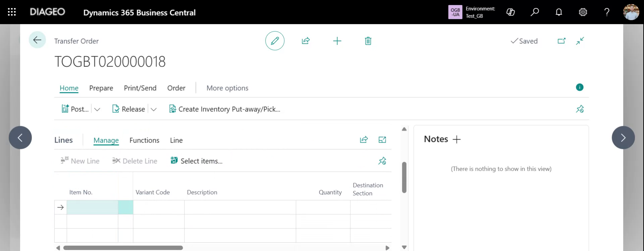Open page in new window icon
644x251 pixels.
click(x=561, y=41)
